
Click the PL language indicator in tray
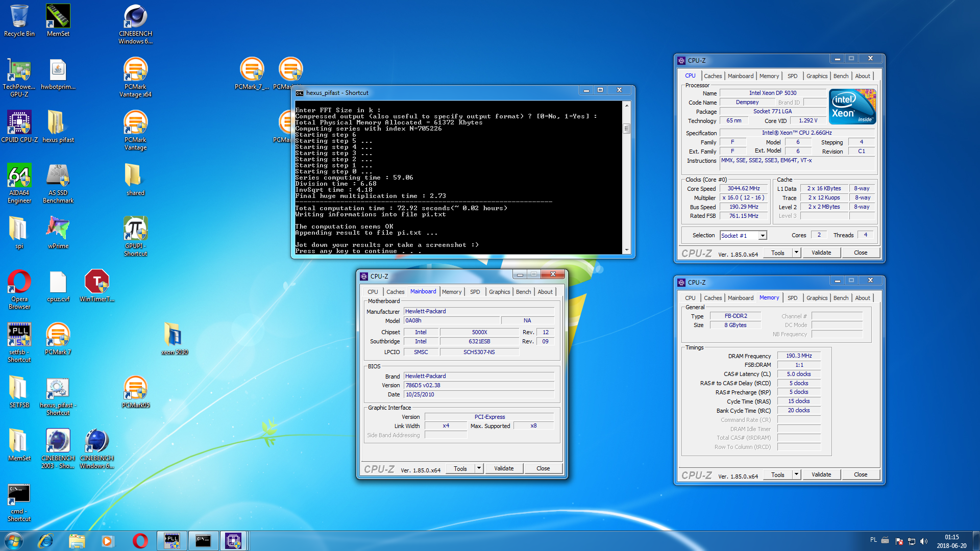pyautogui.click(x=873, y=540)
